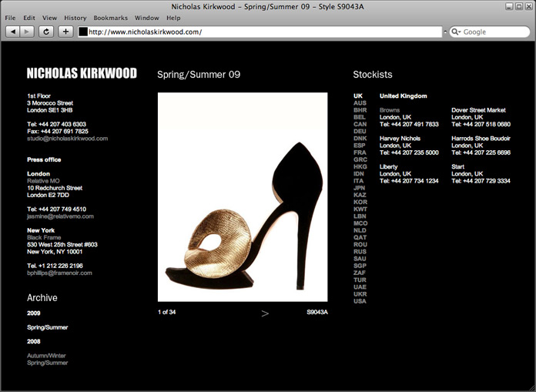The height and width of the screenshot is (392, 536).
Task: Open the Edit menu
Action: (x=29, y=18)
